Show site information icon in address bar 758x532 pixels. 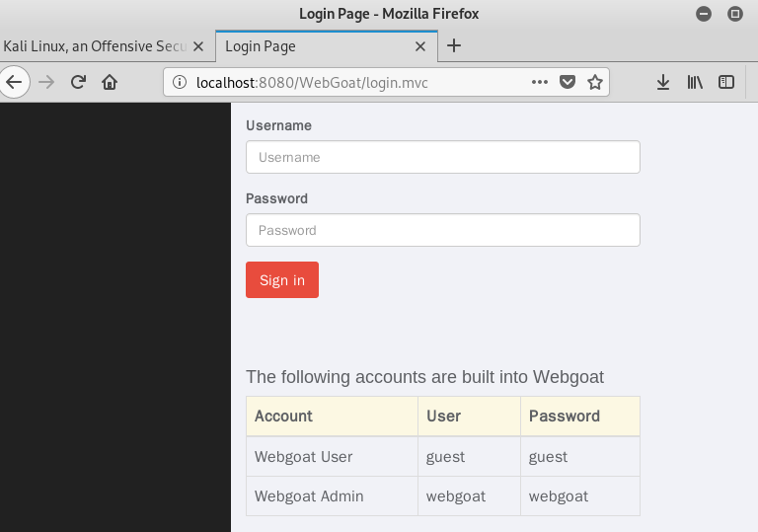(180, 82)
